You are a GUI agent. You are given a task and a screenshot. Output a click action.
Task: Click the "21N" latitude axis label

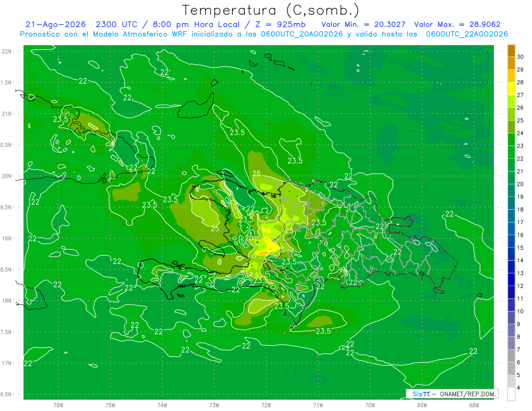(x=7, y=114)
